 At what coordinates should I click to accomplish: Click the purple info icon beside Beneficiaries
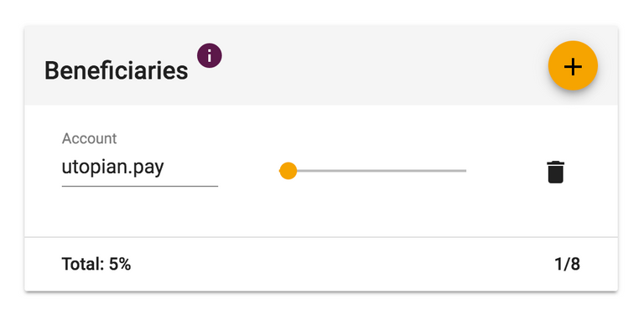pyautogui.click(x=210, y=55)
